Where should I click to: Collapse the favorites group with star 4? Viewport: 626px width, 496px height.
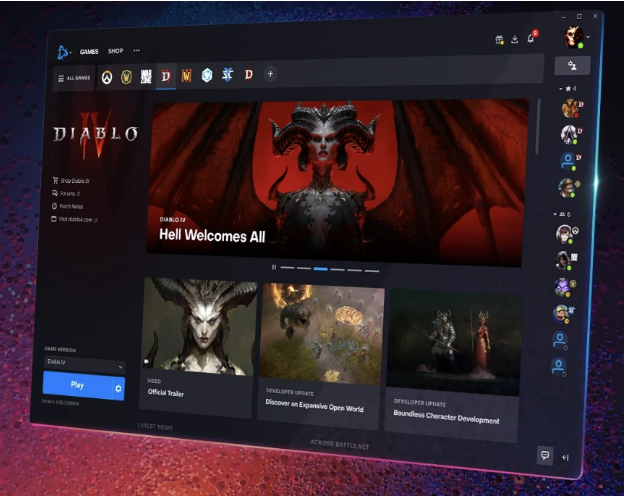click(x=567, y=89)
